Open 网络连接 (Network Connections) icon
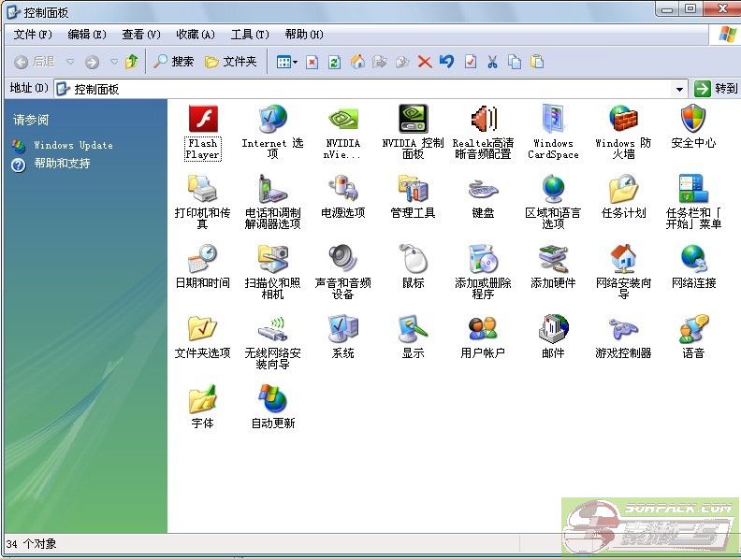The image size is (741, 560). tap(693, 260)
